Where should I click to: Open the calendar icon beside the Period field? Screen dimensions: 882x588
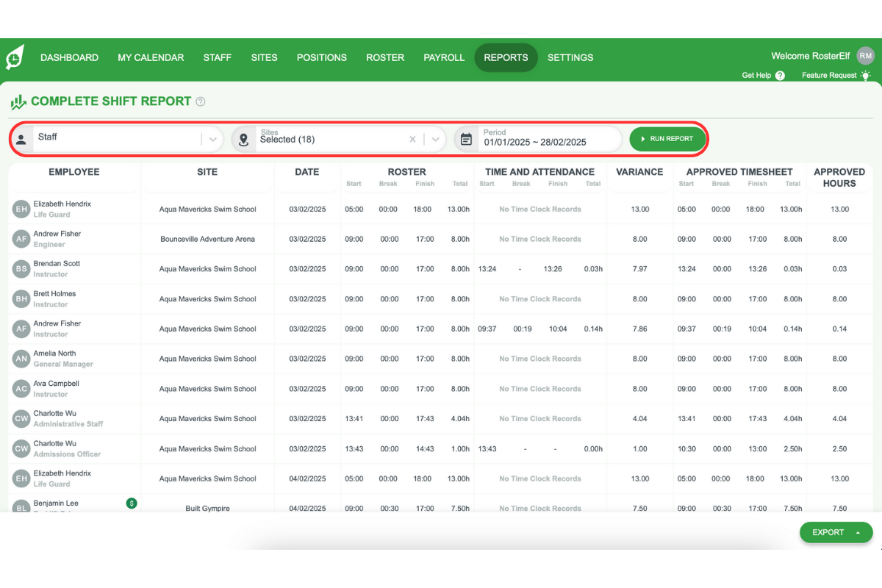click(466, 138)
